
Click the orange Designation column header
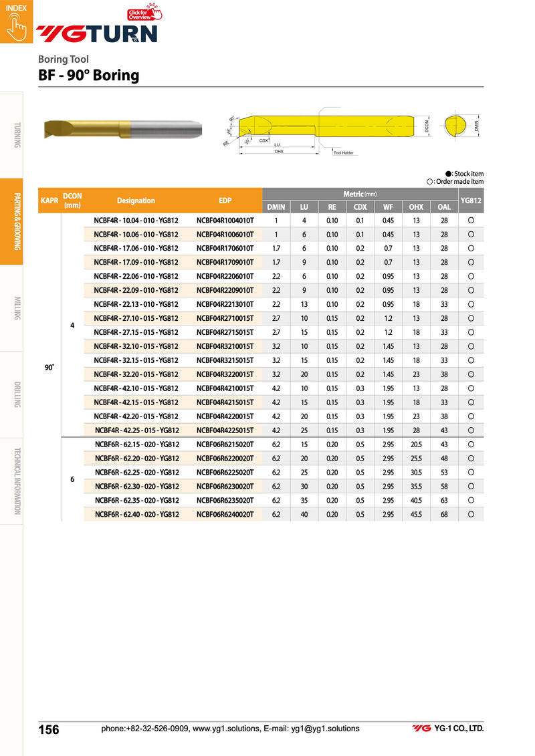(136, 201)
